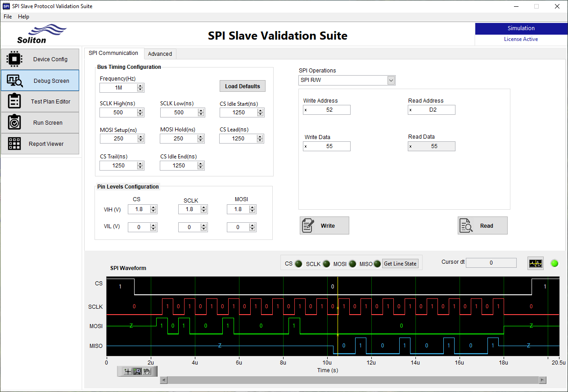Open the Test Plan Editor
Image resolution: width=568 pixels, height=392 pixels.
[x=40, y=101]
